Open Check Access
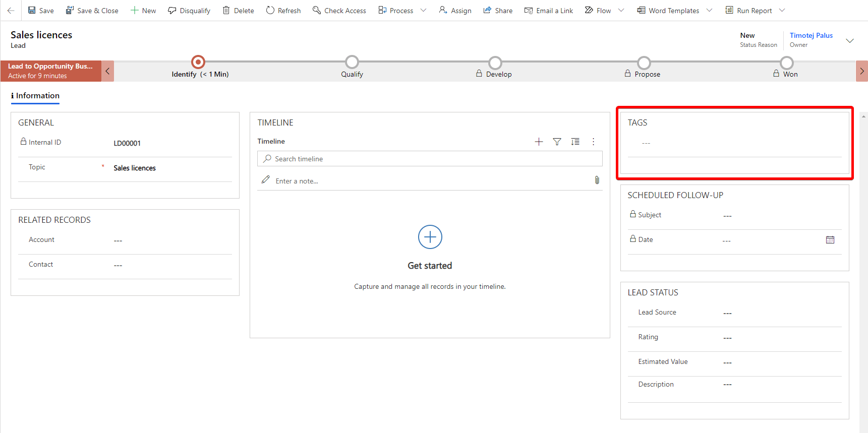 (x=339, y=10)
